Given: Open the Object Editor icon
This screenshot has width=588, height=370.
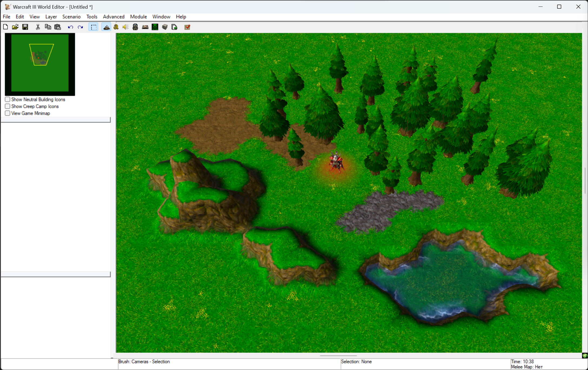Looking at the screenshot, I should (135, 27).
